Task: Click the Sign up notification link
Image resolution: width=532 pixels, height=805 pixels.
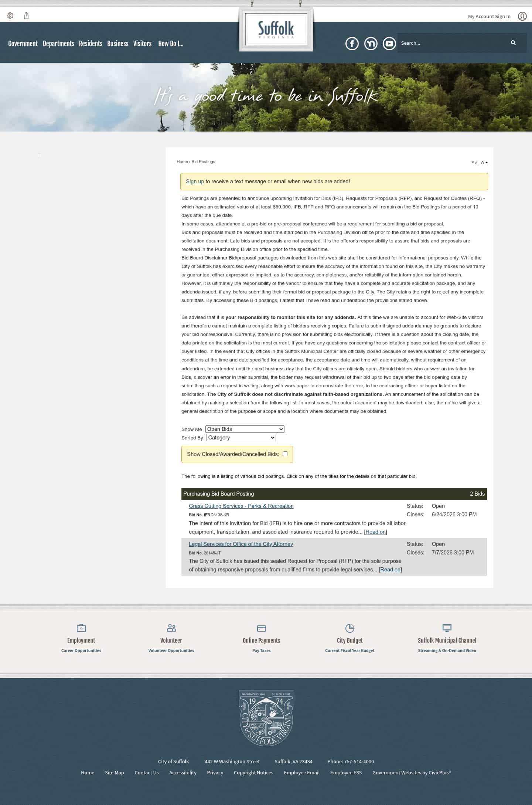Action: pos(195,181)
